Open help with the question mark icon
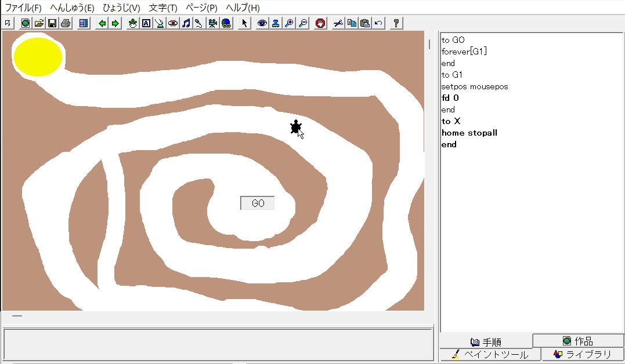Screen dimensions: 625x364 click(x=396, y=24)
